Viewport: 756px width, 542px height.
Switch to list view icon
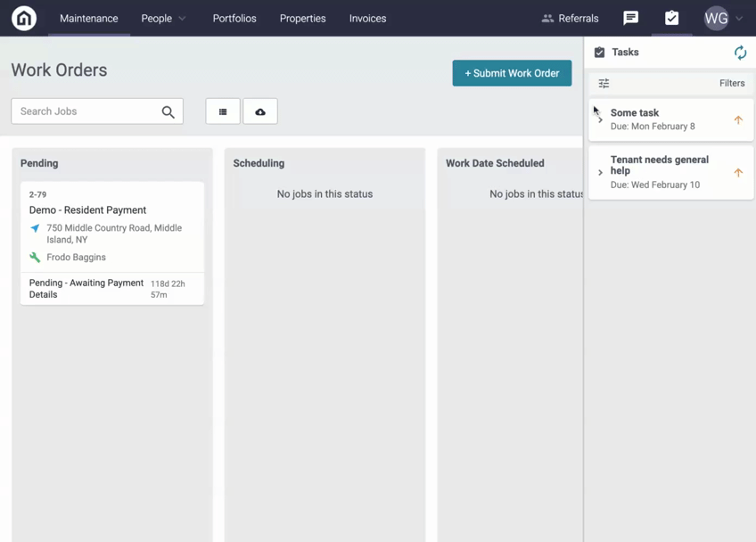(x=223, y=111)
